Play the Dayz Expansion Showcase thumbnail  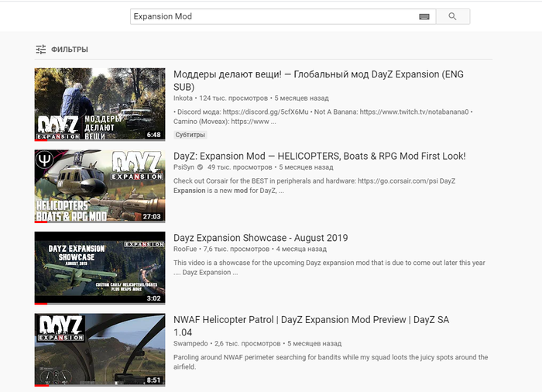[100, 267]
